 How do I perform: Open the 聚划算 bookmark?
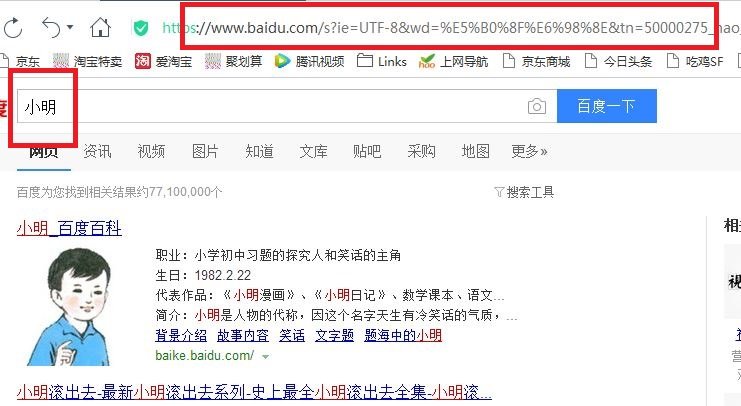coord(233,61)
